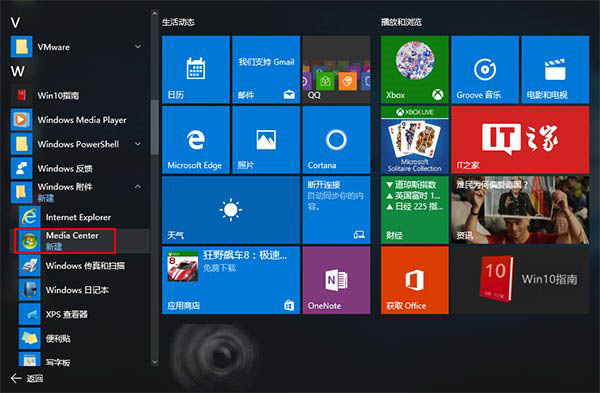
Task: Collapse the Windows 附件 folder chevron
Action: tap(138, 187)
